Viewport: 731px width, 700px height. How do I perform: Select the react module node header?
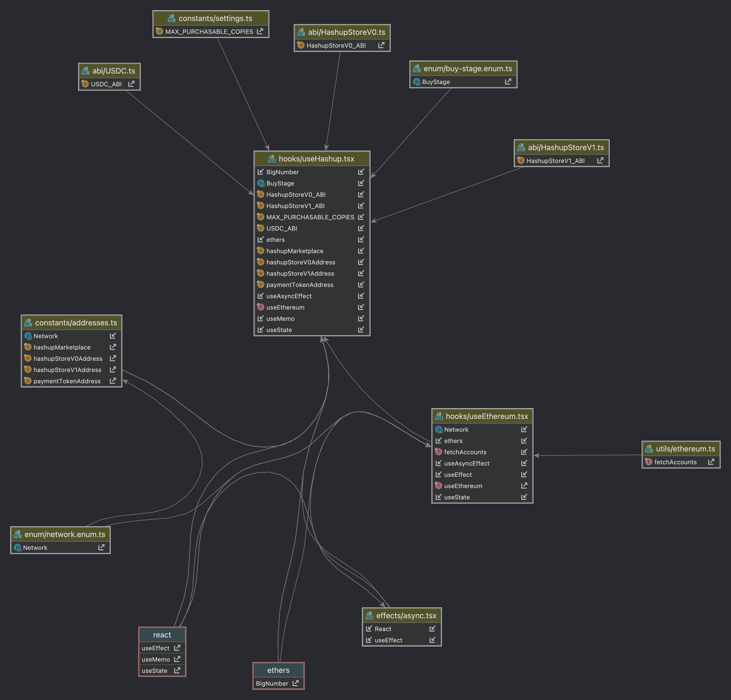click(x=162, y=635)
